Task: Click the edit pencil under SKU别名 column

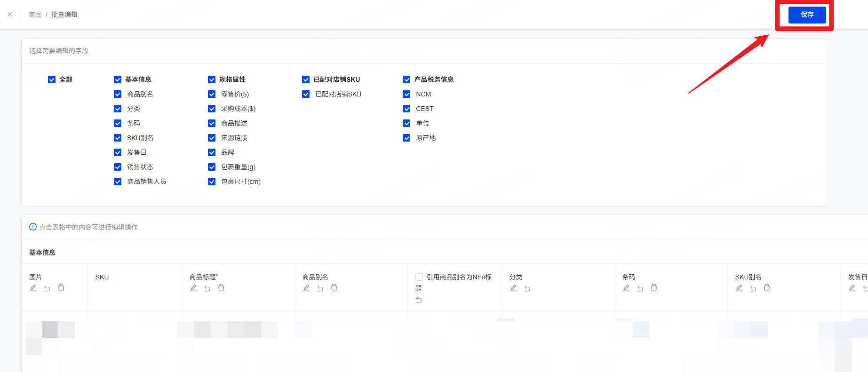Action: pos(739,288)
